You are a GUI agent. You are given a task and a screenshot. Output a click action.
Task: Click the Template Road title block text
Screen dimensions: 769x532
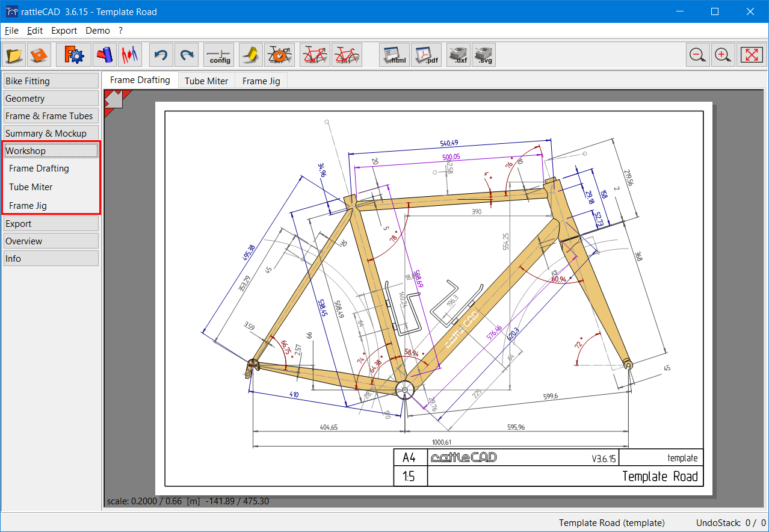point(659,477)
